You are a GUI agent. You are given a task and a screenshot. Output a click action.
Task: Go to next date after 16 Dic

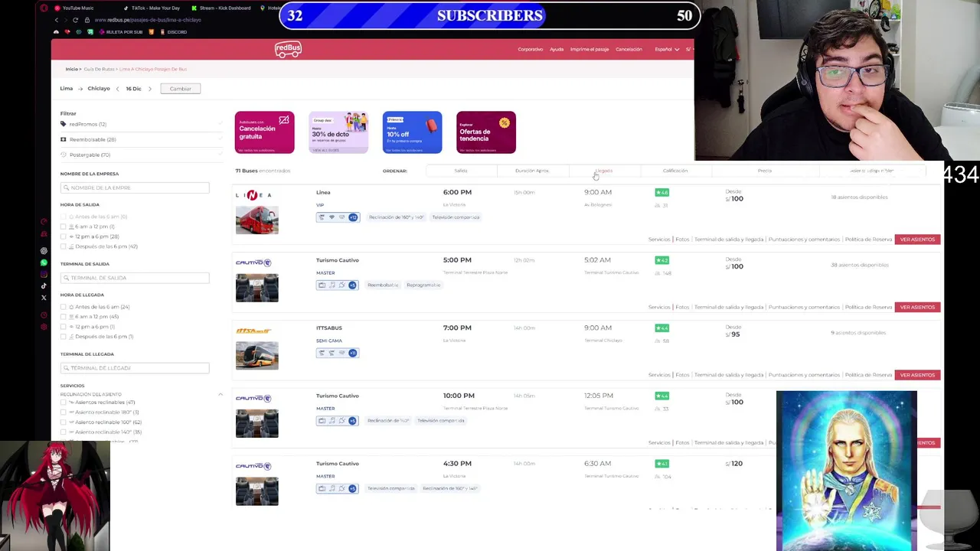click(150, 89)
